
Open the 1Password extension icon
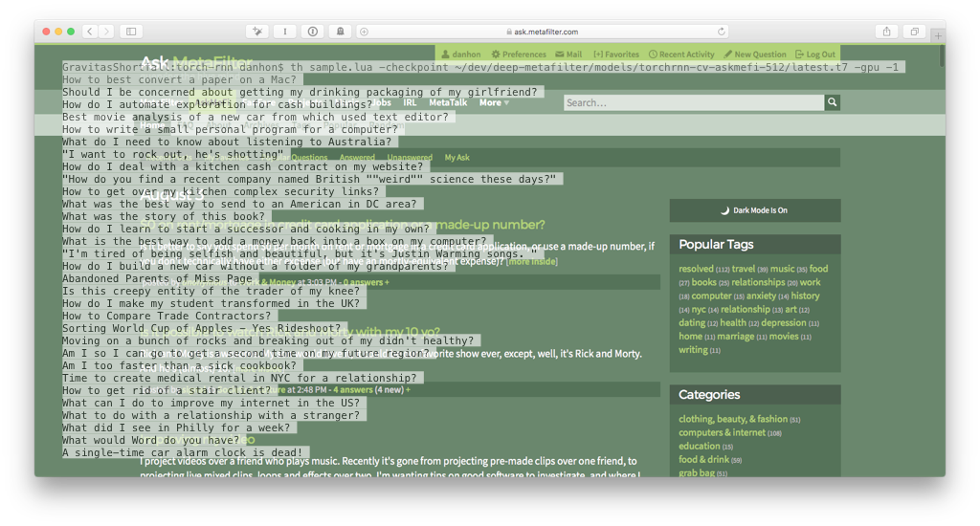click(x=313, y=32)
